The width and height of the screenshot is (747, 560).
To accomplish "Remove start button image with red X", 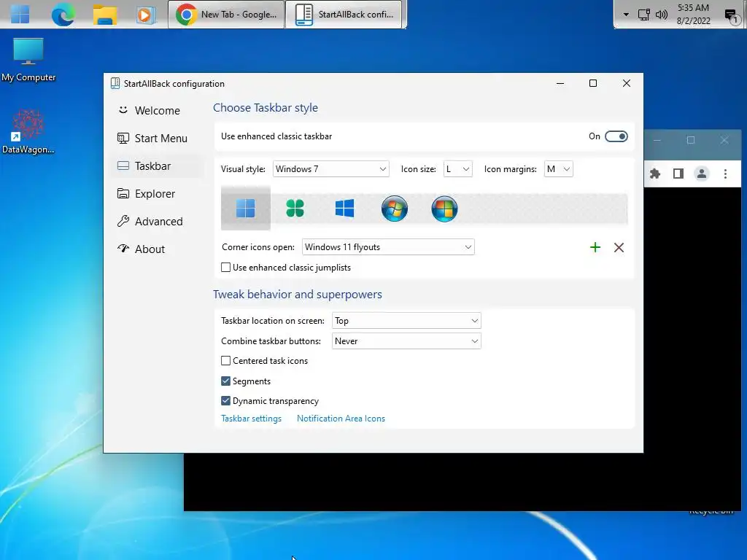I will [x=619, y=247].
